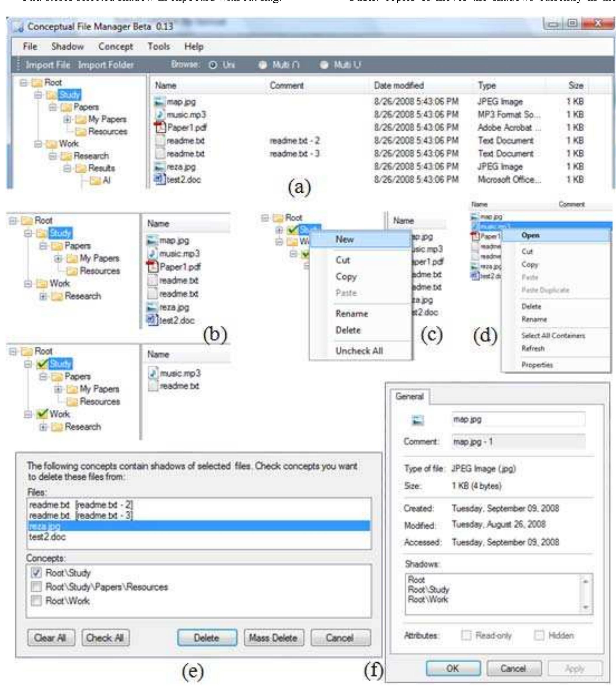
Task: Open the Concept menu
Action: (116, 46)
